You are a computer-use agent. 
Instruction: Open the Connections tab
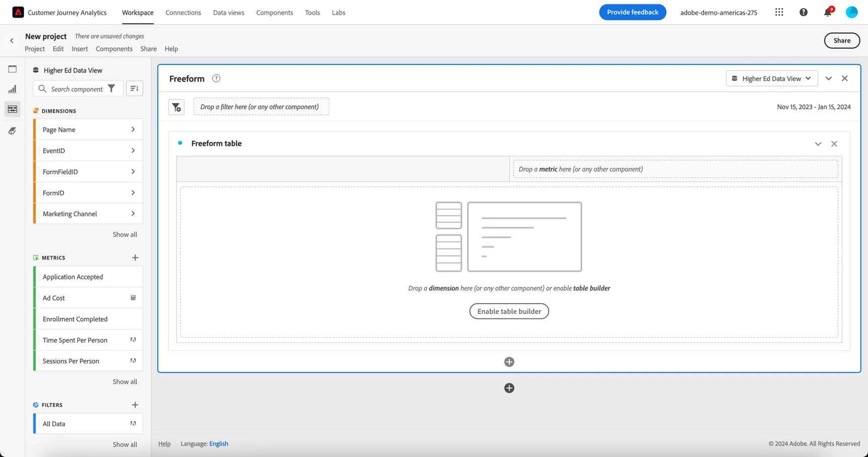(183, 13)
